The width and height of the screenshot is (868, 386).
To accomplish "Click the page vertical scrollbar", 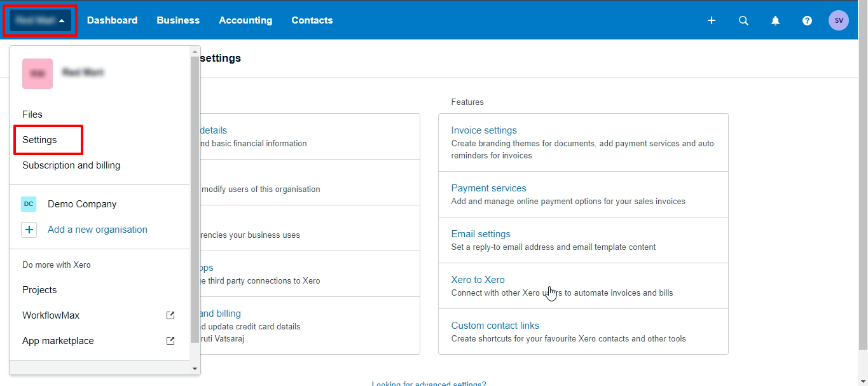I will [863, 175].
